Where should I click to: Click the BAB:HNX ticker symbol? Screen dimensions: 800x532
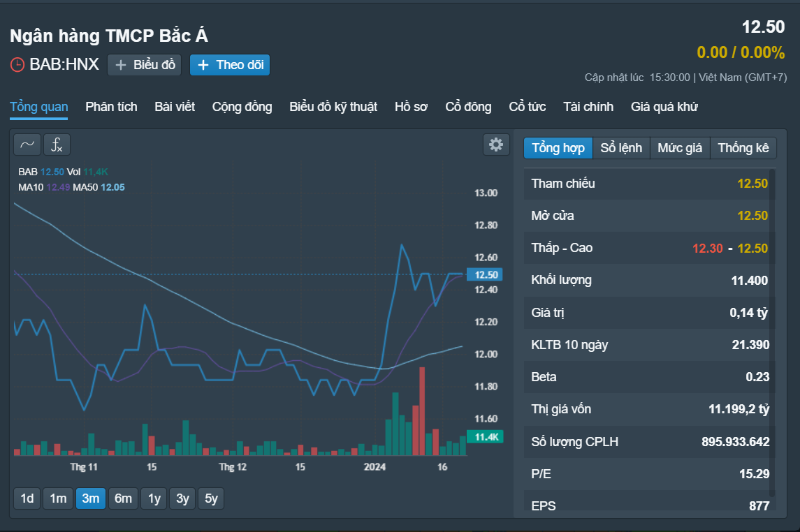coord(64,64)
